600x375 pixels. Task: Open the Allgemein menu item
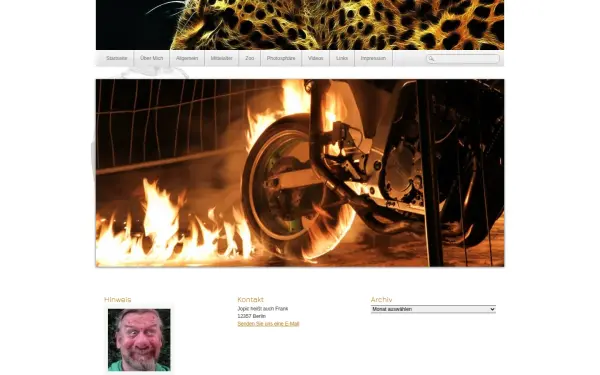click(187, 58)
